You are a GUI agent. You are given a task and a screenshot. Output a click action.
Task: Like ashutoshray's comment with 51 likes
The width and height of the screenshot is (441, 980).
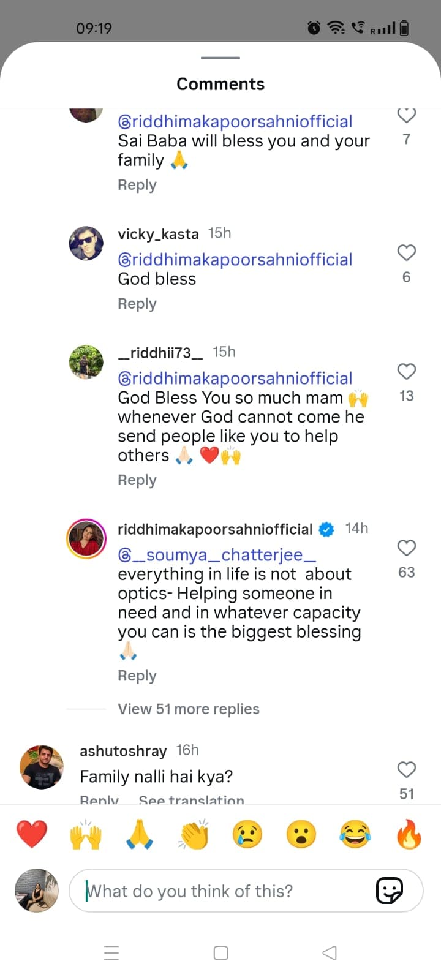[x=407, y=769]
